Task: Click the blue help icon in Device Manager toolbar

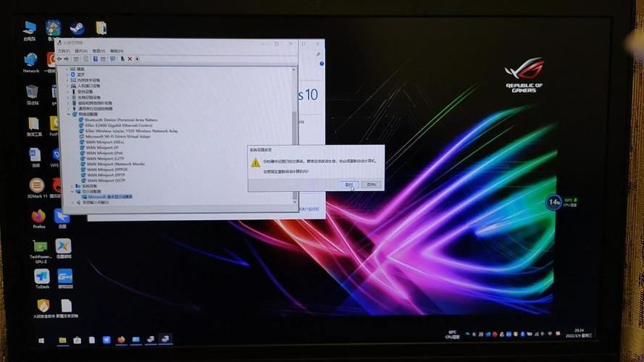Action: 95,59
